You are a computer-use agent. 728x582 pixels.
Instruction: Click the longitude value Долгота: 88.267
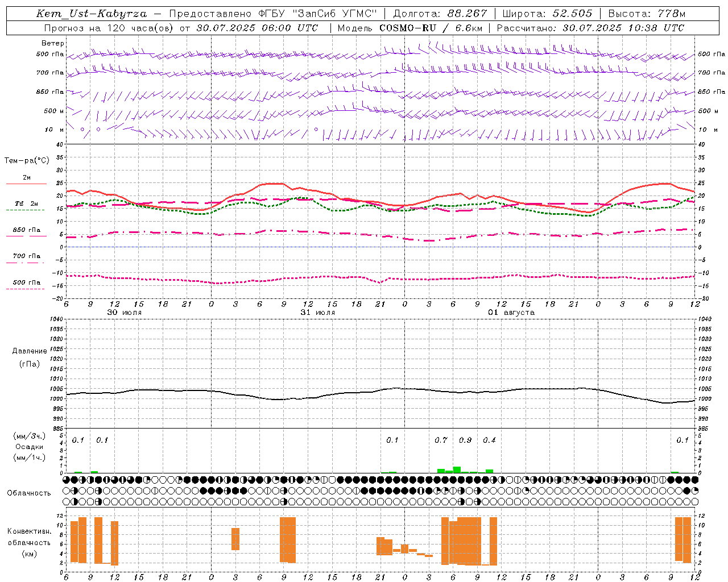(440, 14)
